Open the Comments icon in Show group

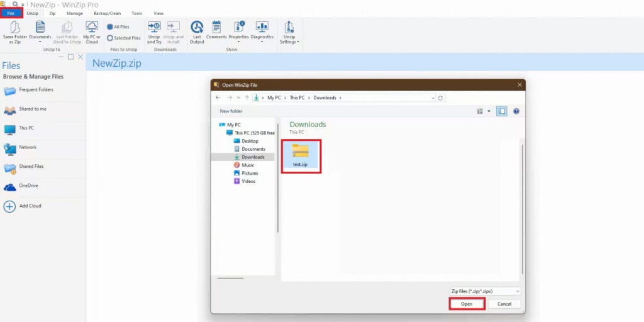point(216,27)
